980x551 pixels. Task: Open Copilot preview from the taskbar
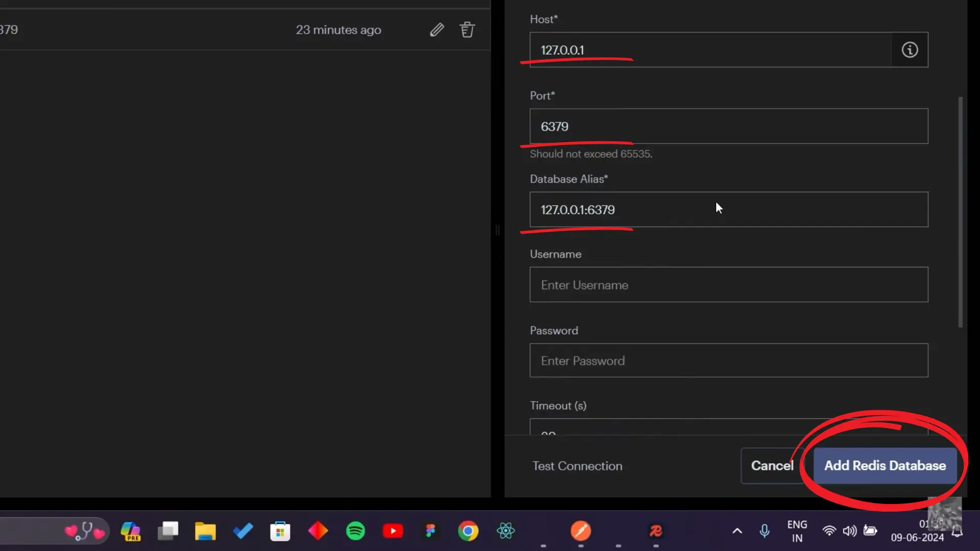[131, 531]
